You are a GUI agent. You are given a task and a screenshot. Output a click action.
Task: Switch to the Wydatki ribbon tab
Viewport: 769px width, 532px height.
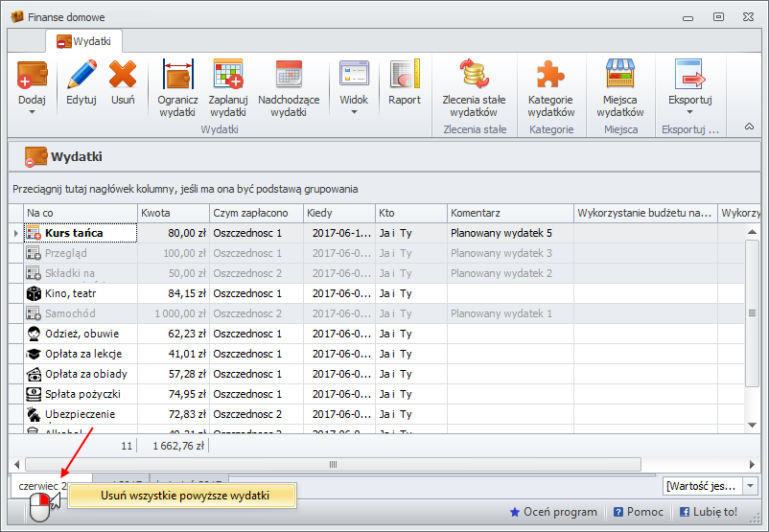(83, 41)
